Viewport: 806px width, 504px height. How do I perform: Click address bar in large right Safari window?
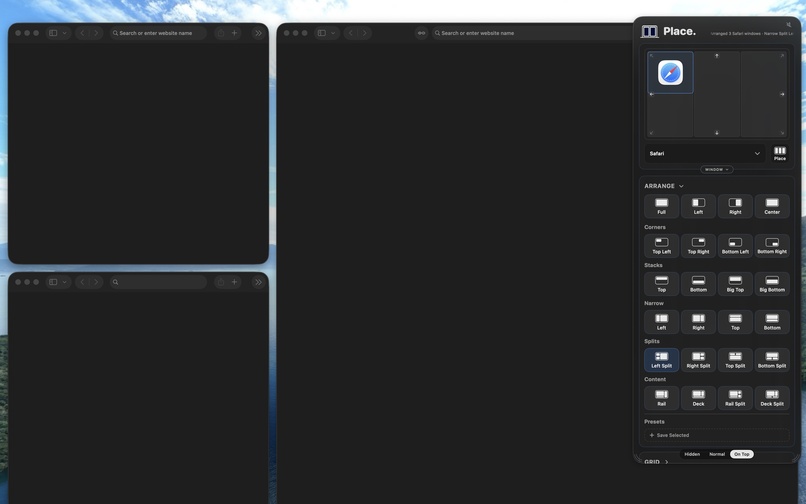click(x=532, y=33)
